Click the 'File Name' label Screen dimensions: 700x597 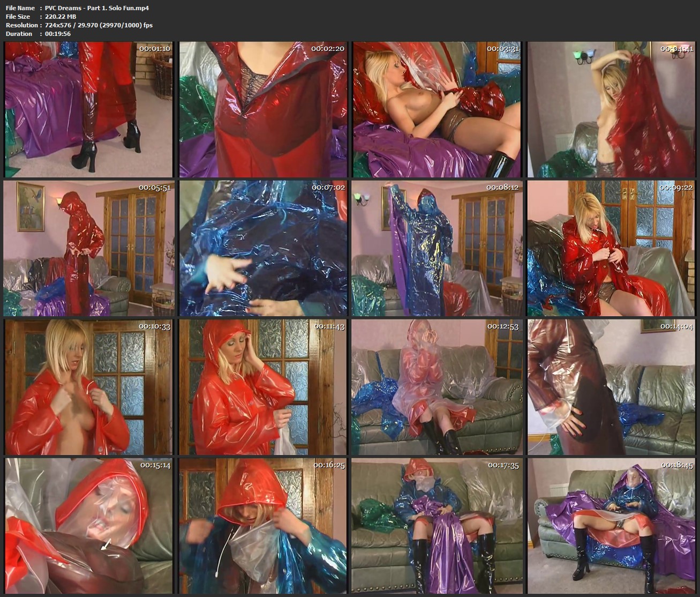pos(20,8)
